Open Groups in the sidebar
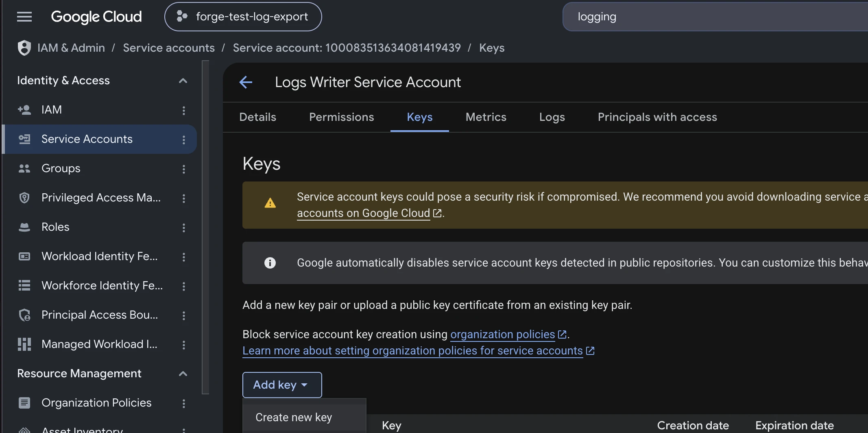The width and height of the screenshot is (868, 433). [x=99, y=168]
